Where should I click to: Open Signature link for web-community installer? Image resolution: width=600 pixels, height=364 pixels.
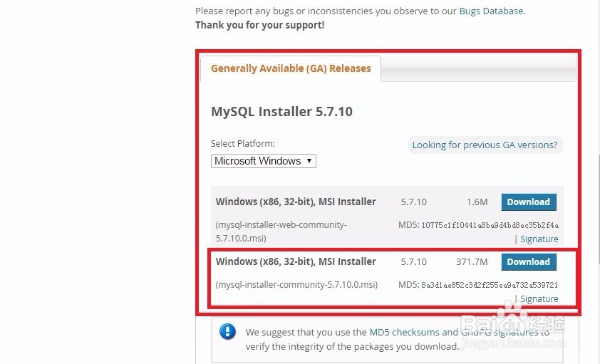coord(539,239)
